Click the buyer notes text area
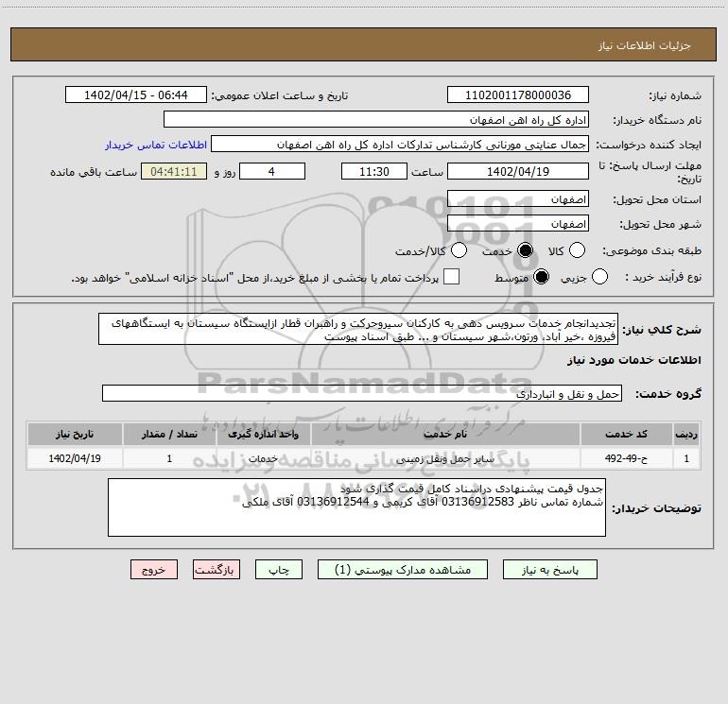 (x=356, y=507)
